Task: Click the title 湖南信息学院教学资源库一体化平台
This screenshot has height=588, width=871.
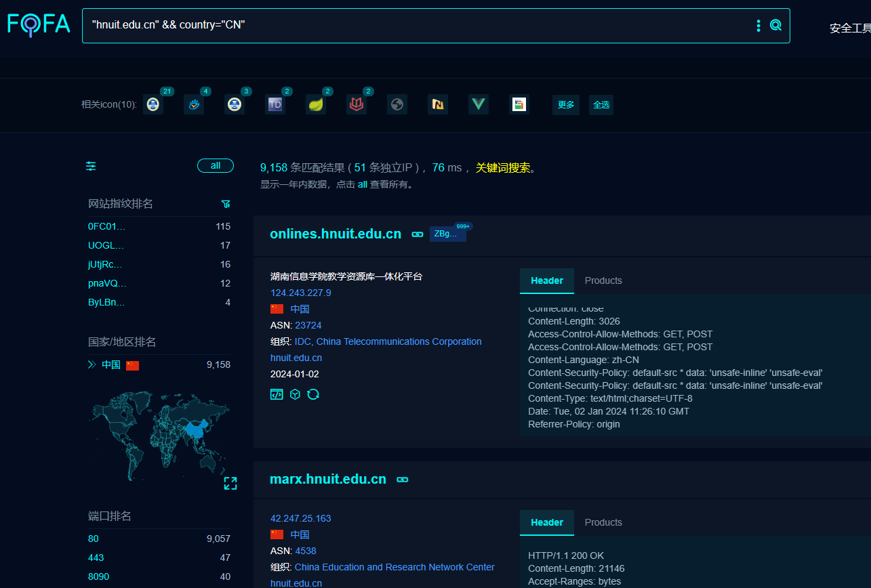Action: pos(346,276)
